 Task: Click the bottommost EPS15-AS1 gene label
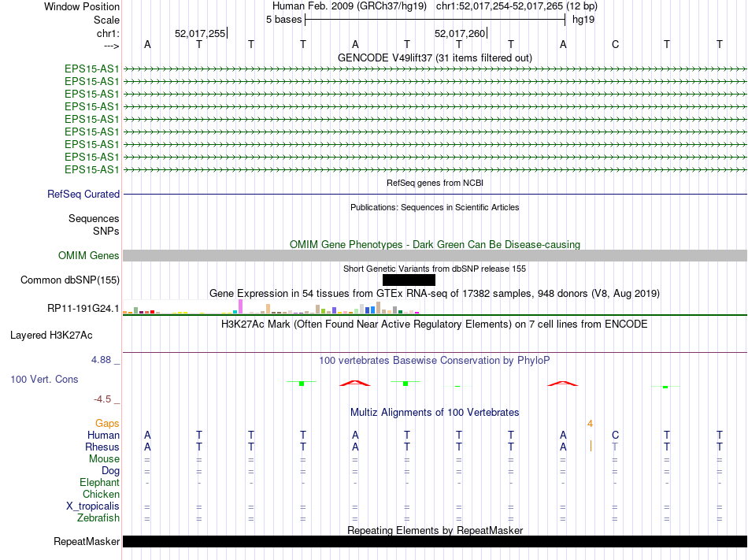(91, 170)
